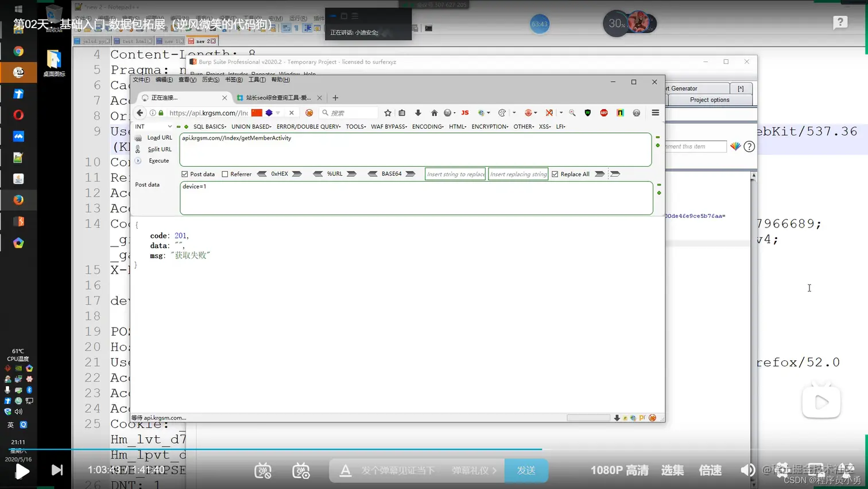This screenshot has height=489, width=868.
Task: Encode with BASE64 right arrow
Action: pyautogui.click(x=410, y=174)
